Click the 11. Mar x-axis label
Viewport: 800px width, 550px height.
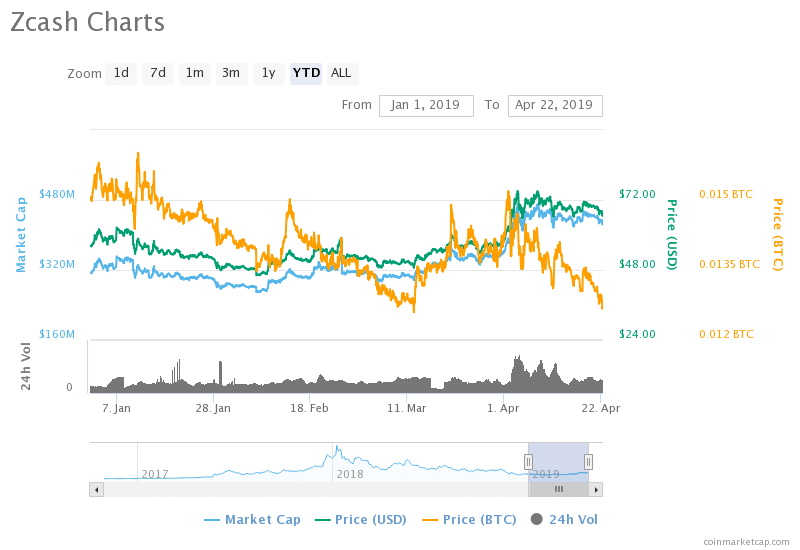point(407,408)
